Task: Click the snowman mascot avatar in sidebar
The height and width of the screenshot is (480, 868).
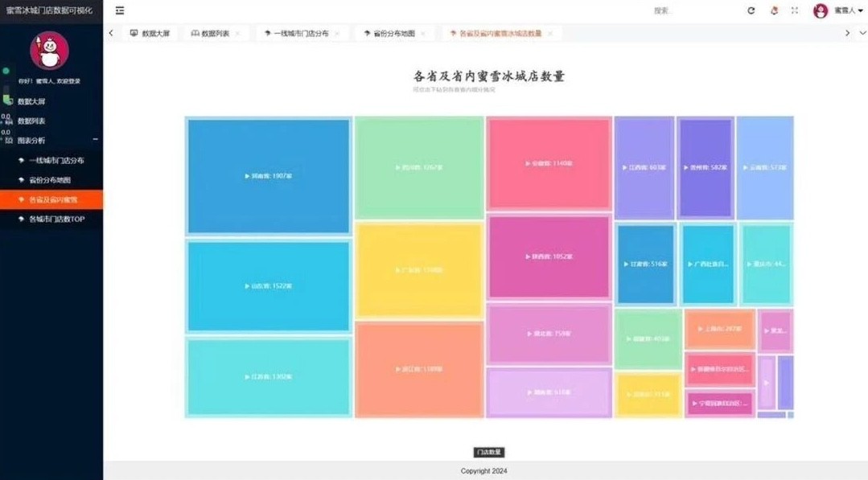Action: pos(49,51)
